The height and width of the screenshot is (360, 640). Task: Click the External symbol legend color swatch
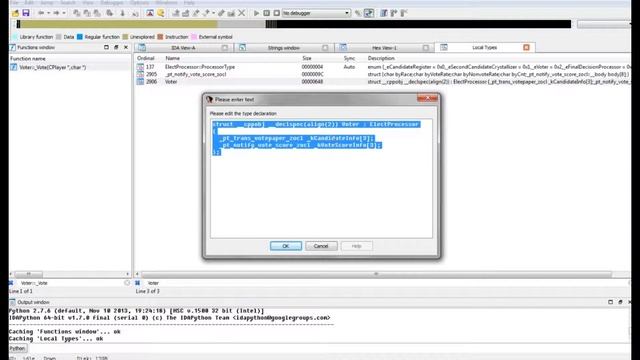click(194, 37)
